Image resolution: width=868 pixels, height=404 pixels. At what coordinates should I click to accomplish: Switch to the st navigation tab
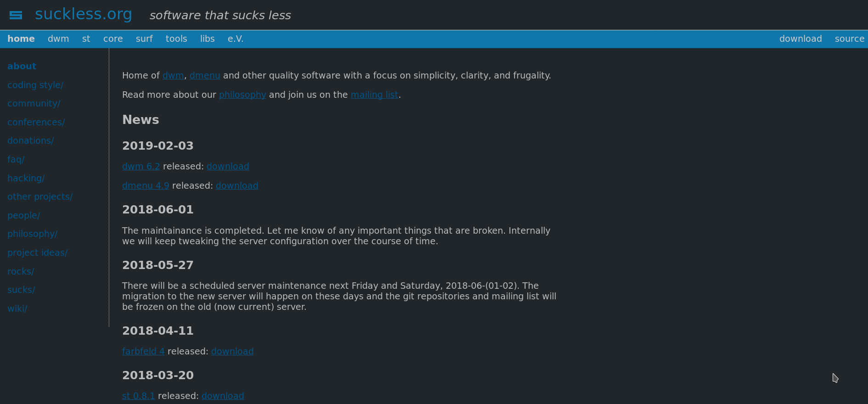tap(86, 39)
